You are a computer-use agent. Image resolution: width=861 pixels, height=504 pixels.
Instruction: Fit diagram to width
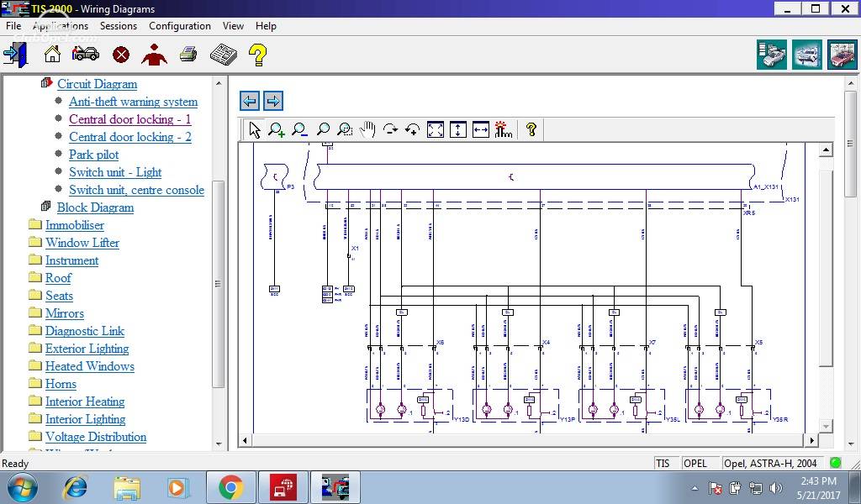tap(480, 130)
